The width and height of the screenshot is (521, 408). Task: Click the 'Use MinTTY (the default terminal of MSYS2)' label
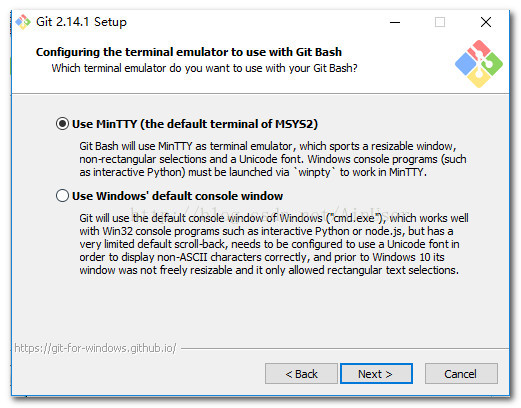[x=195, y=124]
